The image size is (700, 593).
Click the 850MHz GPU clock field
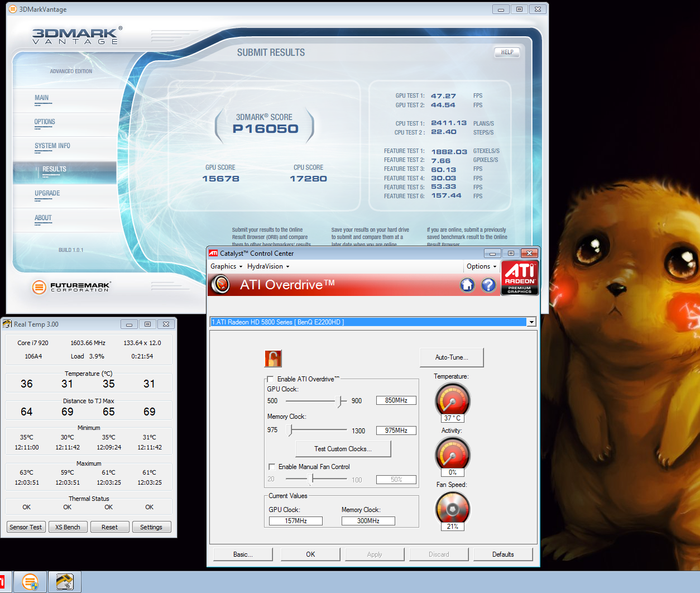[396, 400]
